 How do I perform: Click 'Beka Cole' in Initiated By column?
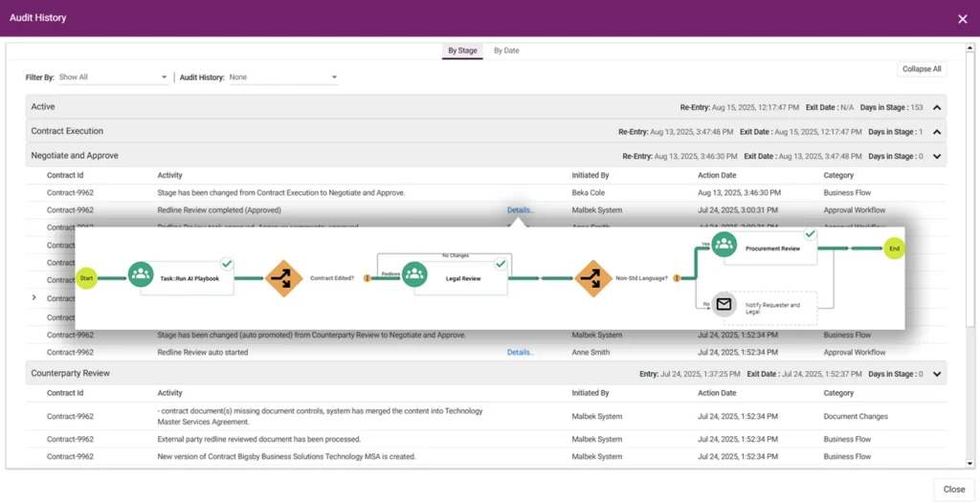click(589, 193)
